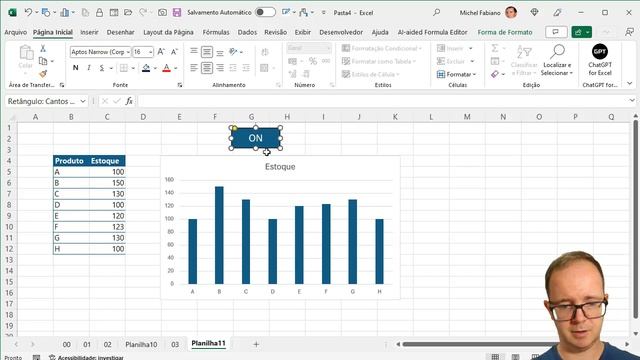Toggle italic formatting
This screenshot has width=640, height=360.
[89, 68]
